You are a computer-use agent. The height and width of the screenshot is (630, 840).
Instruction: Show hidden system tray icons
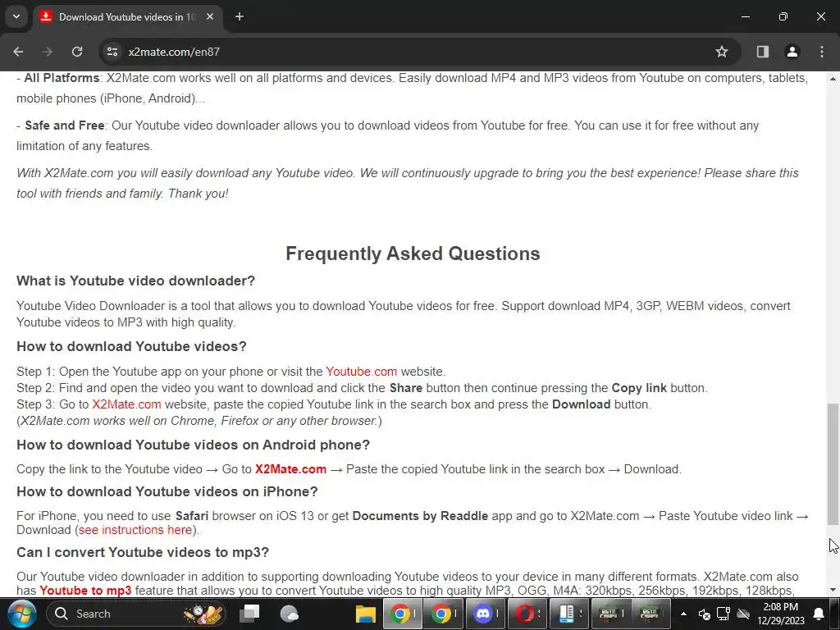683,614
